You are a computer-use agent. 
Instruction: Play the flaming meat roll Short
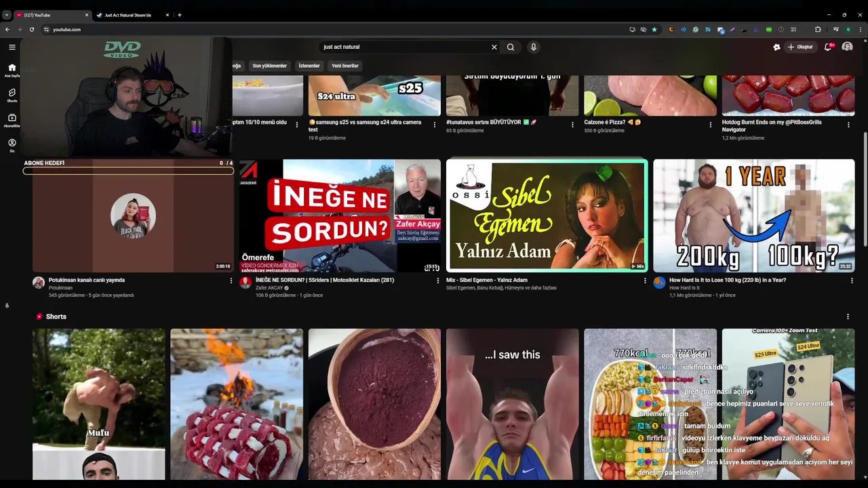click(x=237, y=405)
